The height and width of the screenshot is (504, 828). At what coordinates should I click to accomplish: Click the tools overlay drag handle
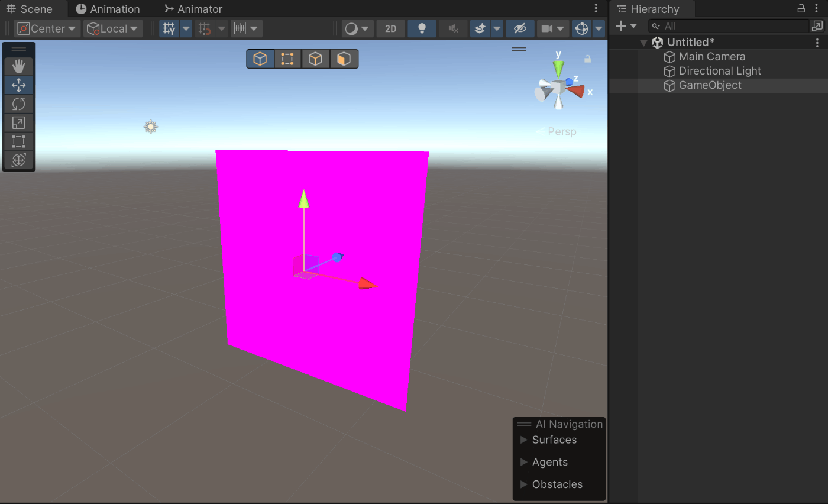tap(19, 49)
